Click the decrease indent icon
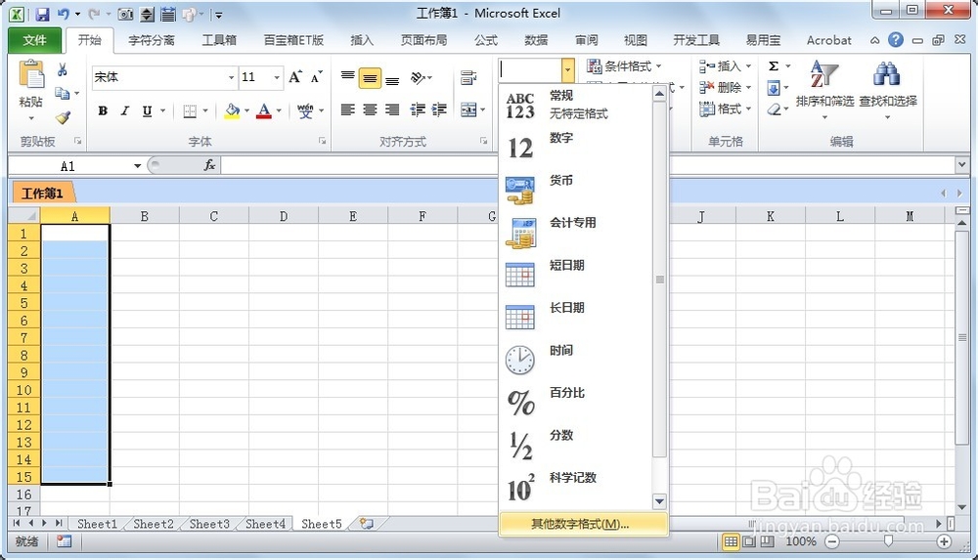Screen dimensions: 978x560 pyautogui.click(x=418, y=109)
